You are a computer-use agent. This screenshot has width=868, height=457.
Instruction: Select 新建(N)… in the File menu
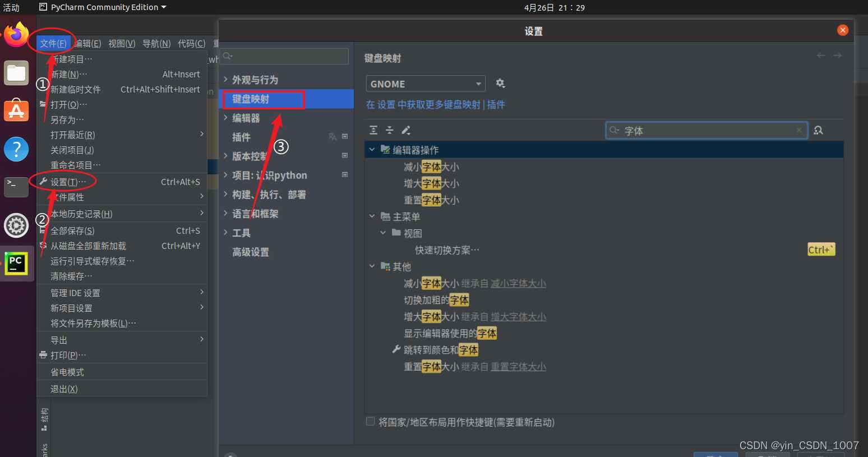click(122, 74)
